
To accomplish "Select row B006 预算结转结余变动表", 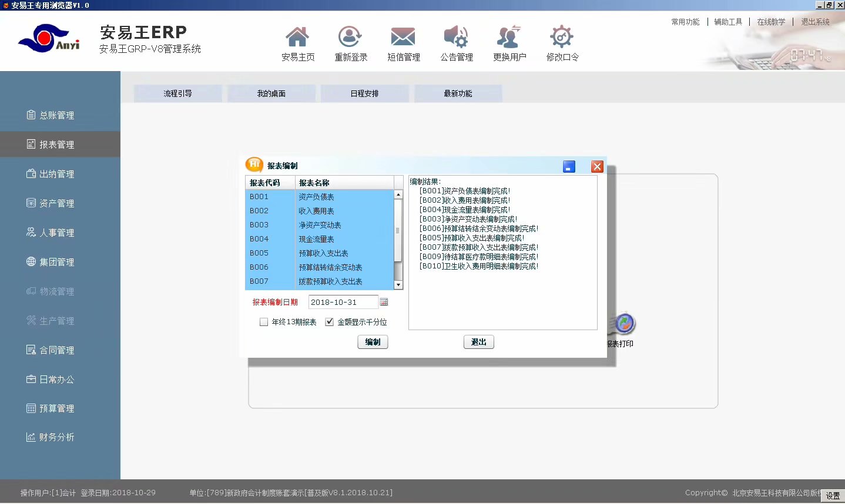I will point(319,267).
